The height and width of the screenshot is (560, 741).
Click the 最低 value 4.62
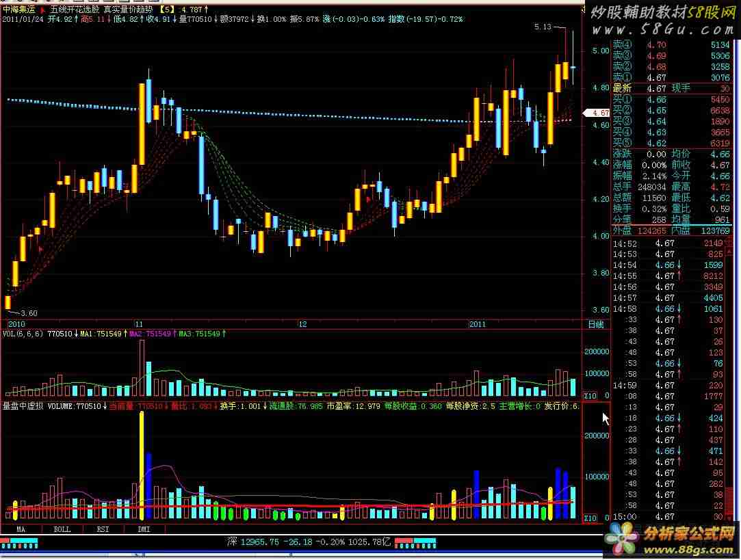pyautogui.click(x=720, y=198)
